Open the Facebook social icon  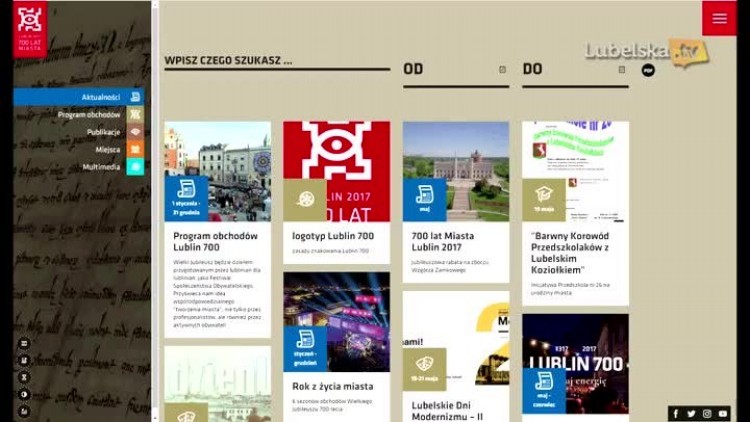tap(676, 413)
